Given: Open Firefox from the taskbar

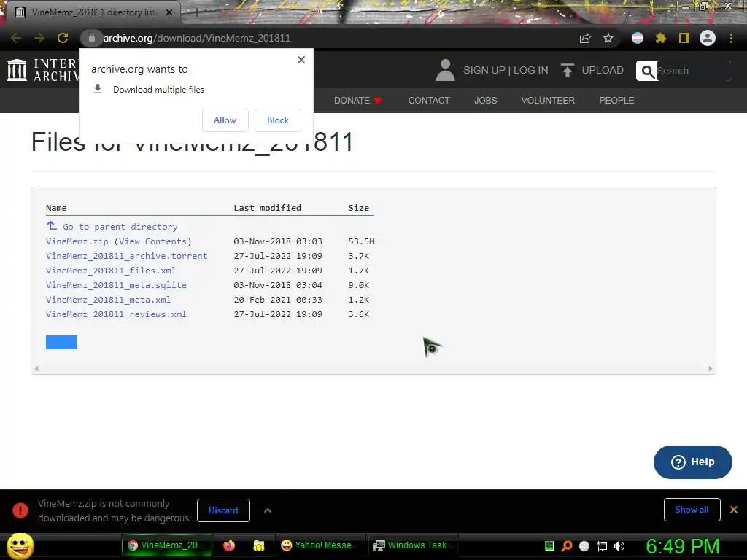Looking at the screenshot, I should [229, 545].
